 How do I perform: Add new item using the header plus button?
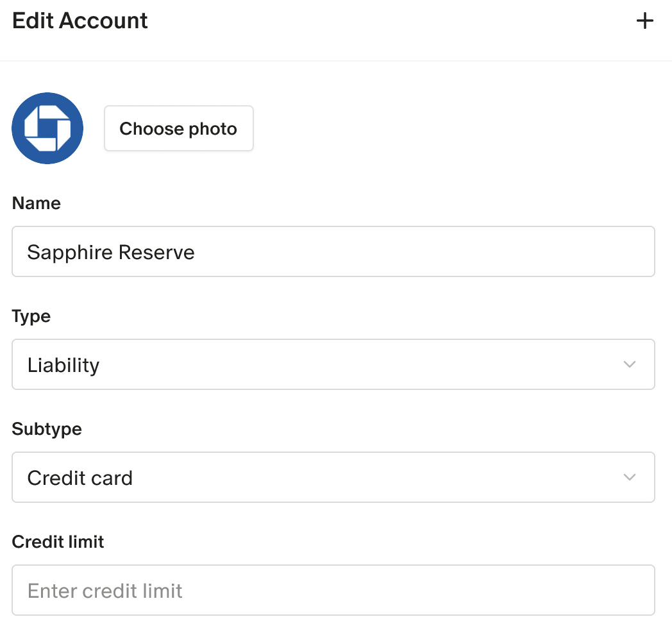click(644, 21)
